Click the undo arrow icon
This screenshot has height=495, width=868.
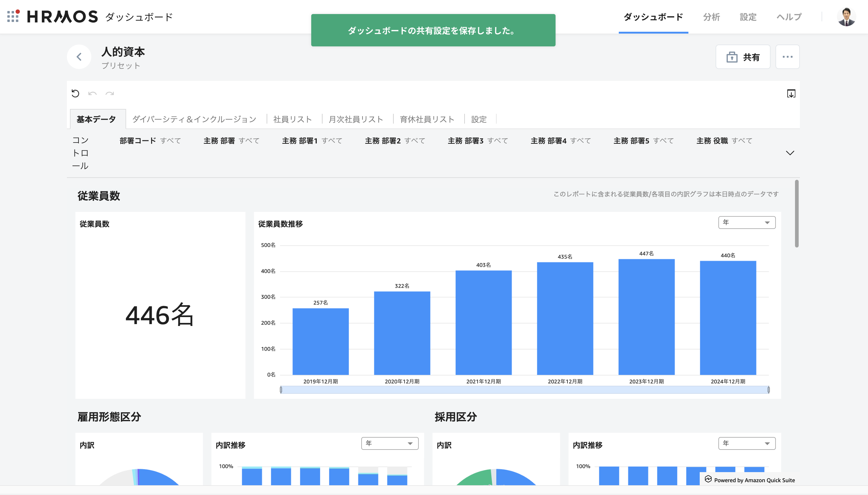[x=93, y=93]
